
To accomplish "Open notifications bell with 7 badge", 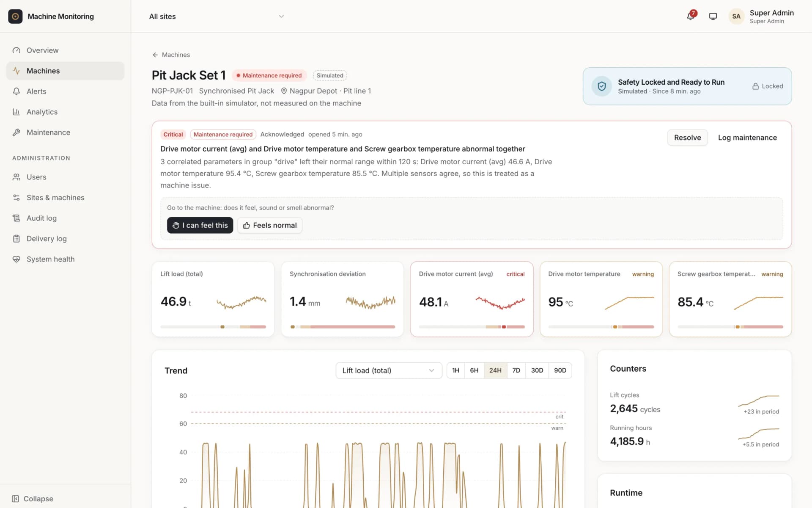I will pyautogui.click(x=691, y=16).
